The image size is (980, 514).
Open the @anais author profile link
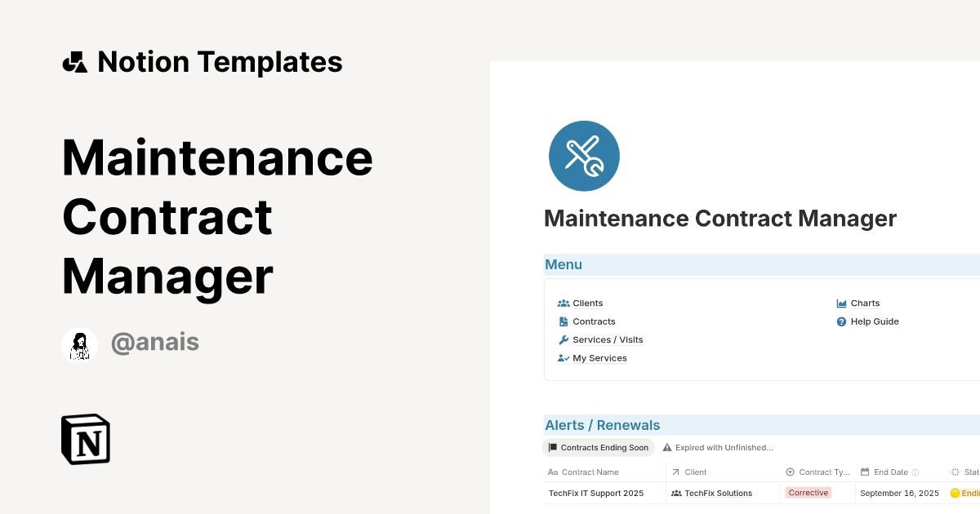tap(155, 342)
